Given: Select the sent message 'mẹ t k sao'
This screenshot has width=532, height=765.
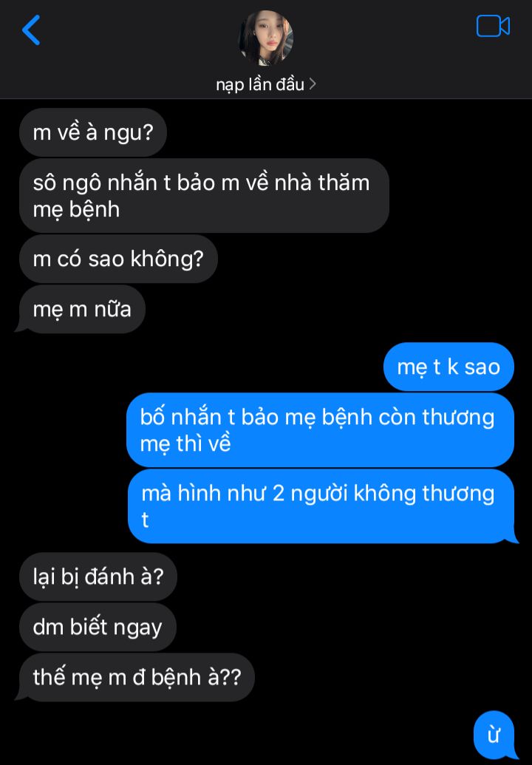Looking at the screenshot, I should coord(449,367).
